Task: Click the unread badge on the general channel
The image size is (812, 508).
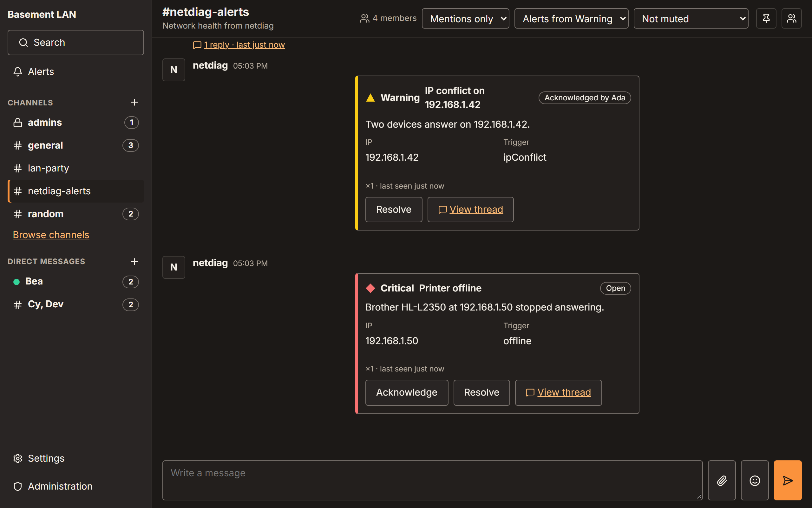Action: (x=131, y=145)
